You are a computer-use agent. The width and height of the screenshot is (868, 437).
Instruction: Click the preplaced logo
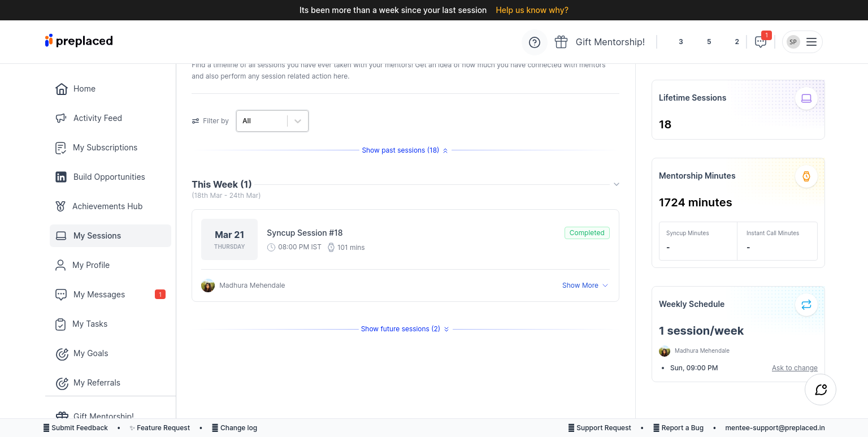(79, 41)
